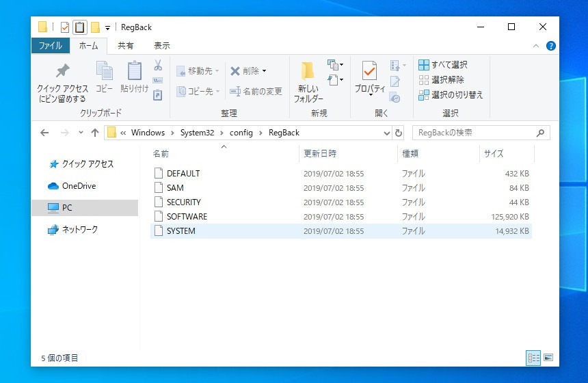
Task: Switch to details view in status bar
Action: (x=533, y=358)
